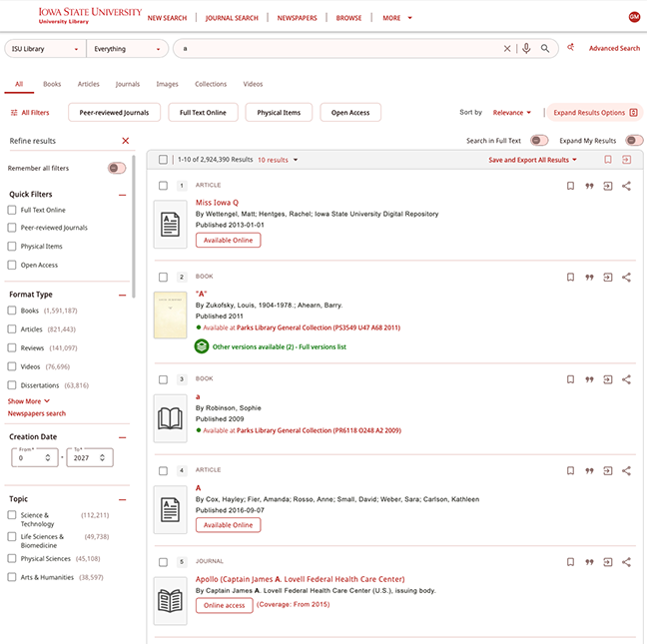The height and width of the screenshot is (644, 647).
Task: Cite the Apollo journal record
Action: (589, 562)
